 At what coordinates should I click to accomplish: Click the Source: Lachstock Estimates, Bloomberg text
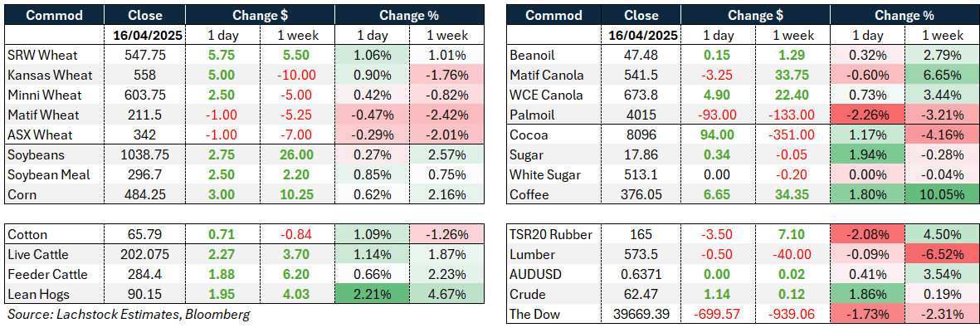(x=128, y=314)
